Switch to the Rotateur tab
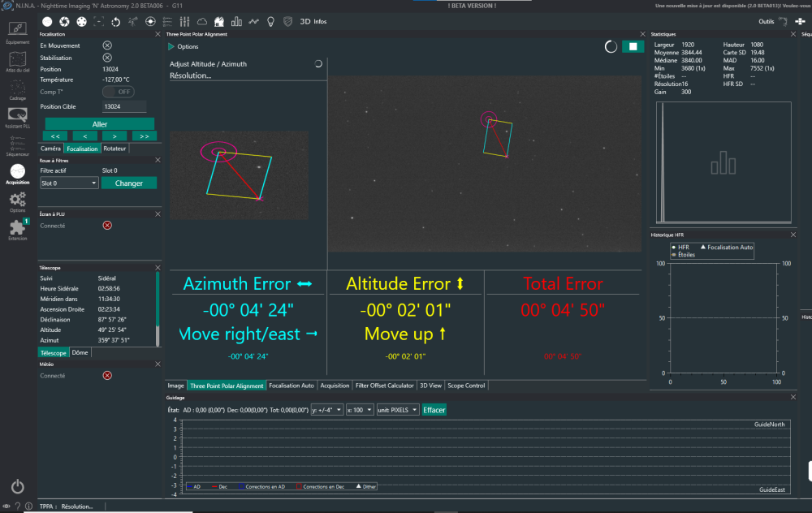 click(114, 149)
